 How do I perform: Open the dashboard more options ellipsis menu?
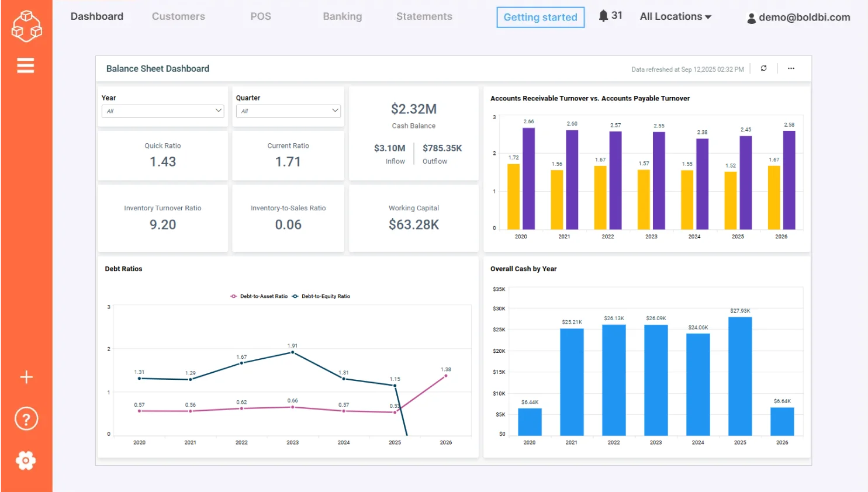click(790, 68)
